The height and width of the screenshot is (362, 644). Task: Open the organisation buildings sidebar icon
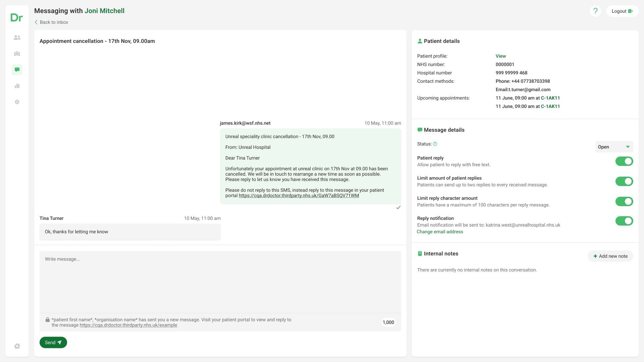tap(17, 54)
